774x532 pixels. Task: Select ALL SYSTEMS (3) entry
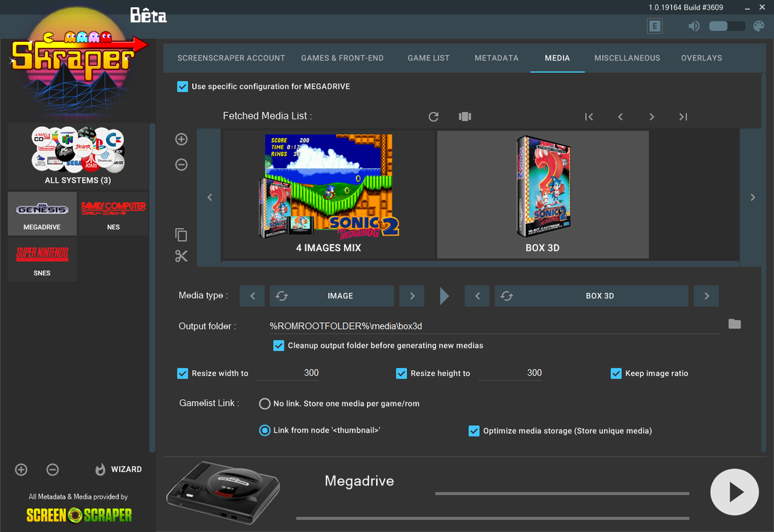(x=78, y=157)
